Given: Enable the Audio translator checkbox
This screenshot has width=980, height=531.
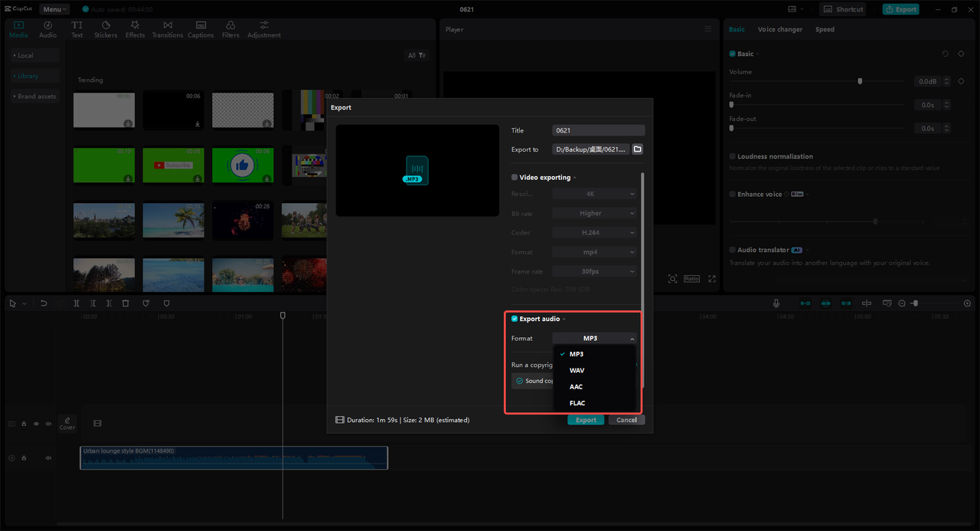Looking at the screenshot, I should coord(732,250).
